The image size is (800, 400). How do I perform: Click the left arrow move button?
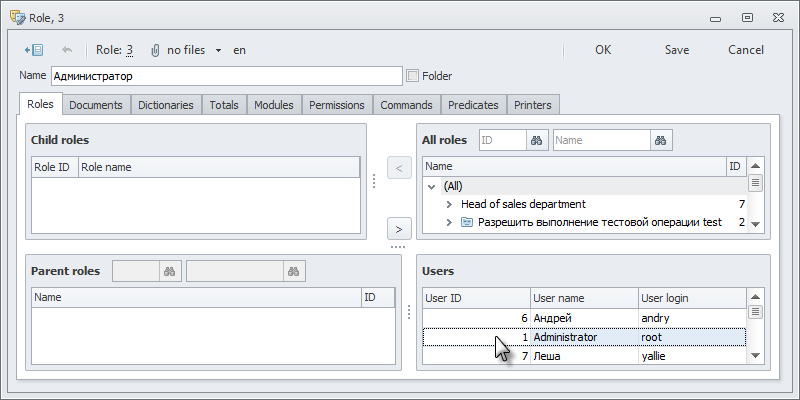click(x=398, y=167)
